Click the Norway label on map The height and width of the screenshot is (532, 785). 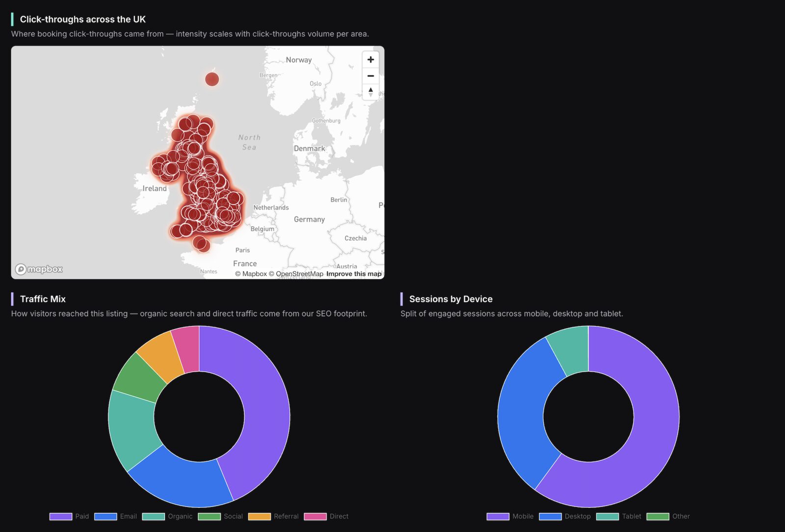pos(299,60)
